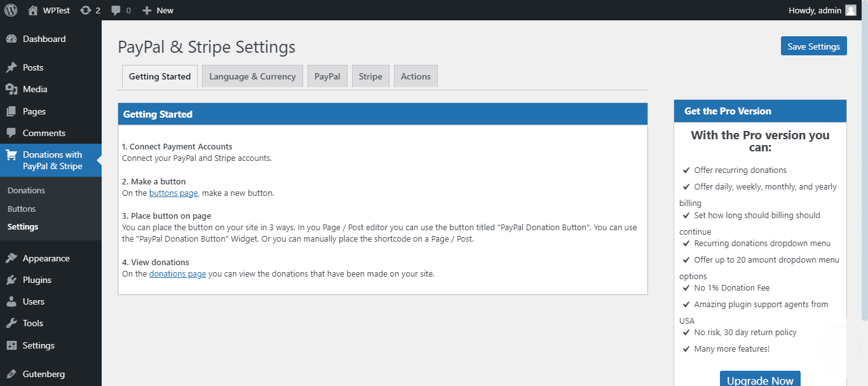Click Howdy, admin account text
This screenshot has height=386, width=868.
click(x=815, y=10)
